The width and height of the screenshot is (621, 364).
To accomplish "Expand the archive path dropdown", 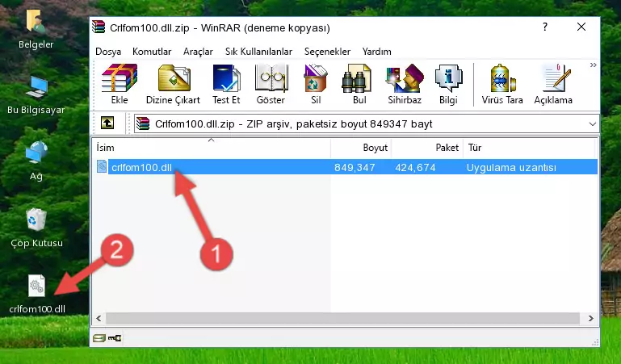I will 592,123.
